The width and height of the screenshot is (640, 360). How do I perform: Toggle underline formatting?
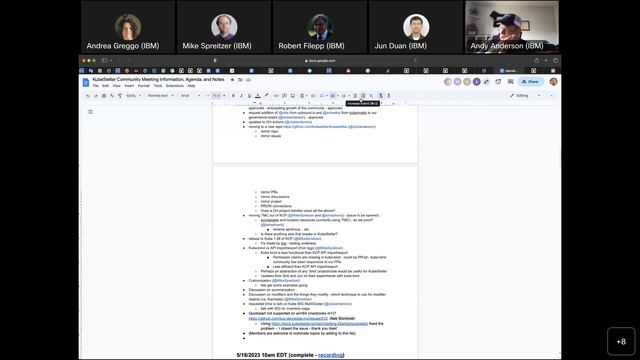(249, 96)
